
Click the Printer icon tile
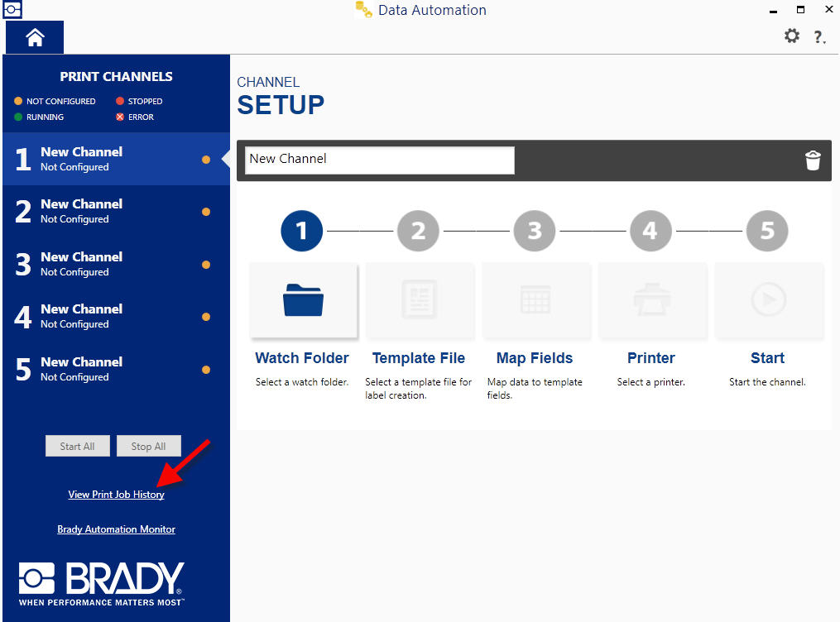pyautogui.click(x=651, y=300)
